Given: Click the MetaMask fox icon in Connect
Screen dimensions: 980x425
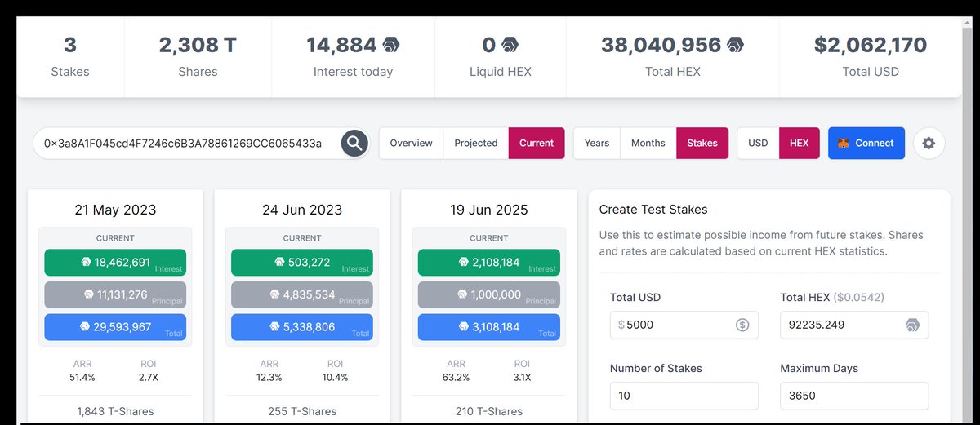Looking at the screenshot, I should point(843,144).
